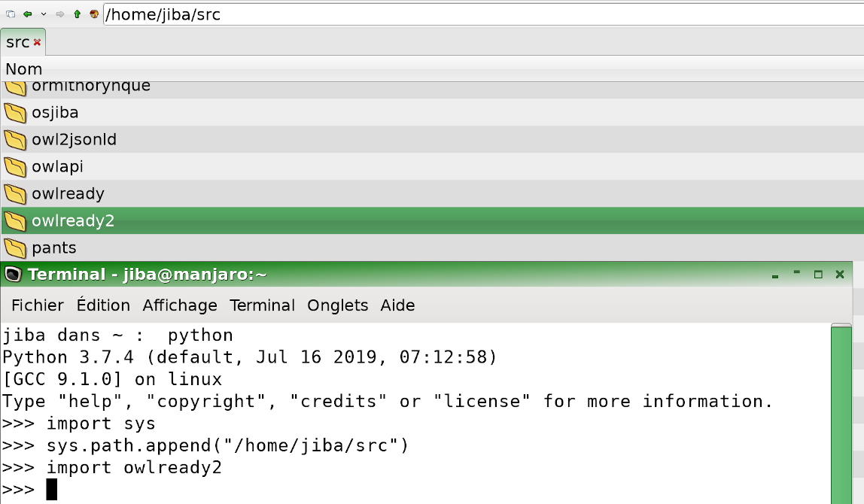Open the Affichage menu in Terminal
This screenshot has width=864, height=504.
180,305
